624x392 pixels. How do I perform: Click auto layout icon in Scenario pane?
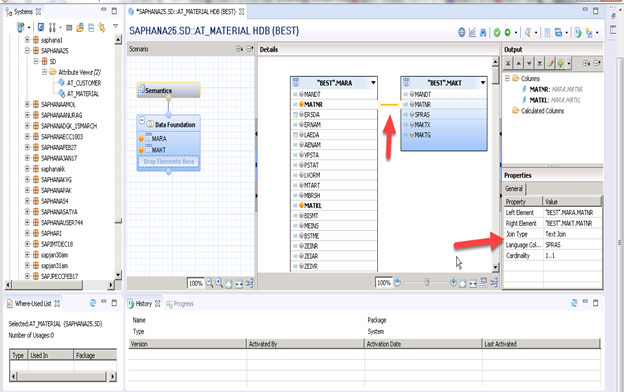tap(249, 283)
